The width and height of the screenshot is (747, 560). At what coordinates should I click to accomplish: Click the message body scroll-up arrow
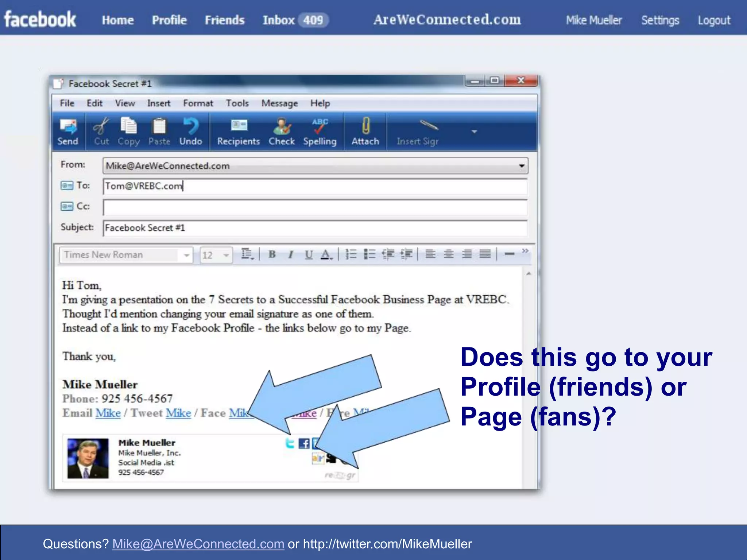pos(529,273)
